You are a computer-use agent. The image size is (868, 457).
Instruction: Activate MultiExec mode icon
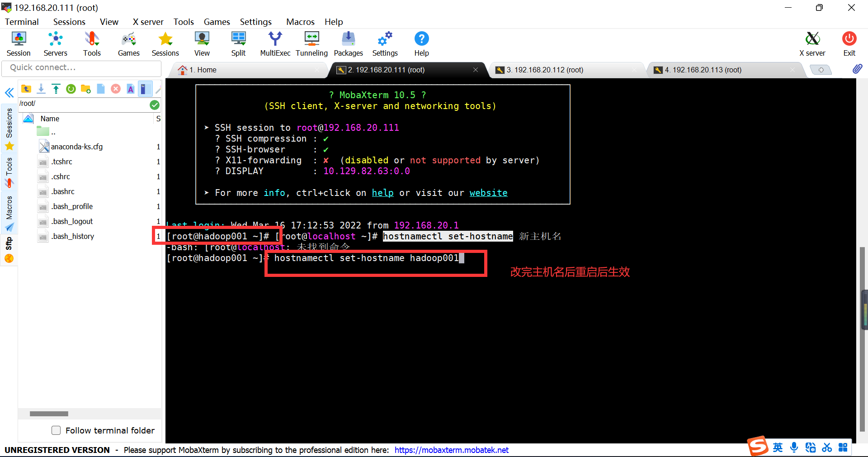(275, 44)
